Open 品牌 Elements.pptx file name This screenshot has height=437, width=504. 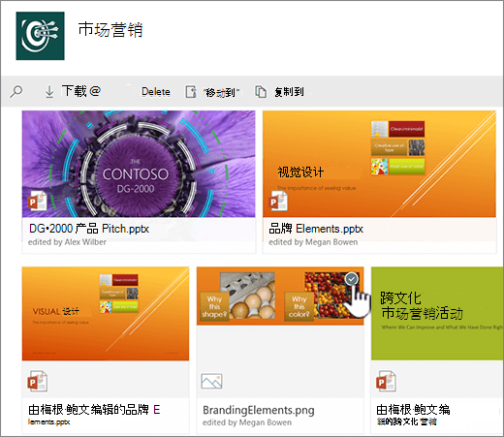coord(316,229)
